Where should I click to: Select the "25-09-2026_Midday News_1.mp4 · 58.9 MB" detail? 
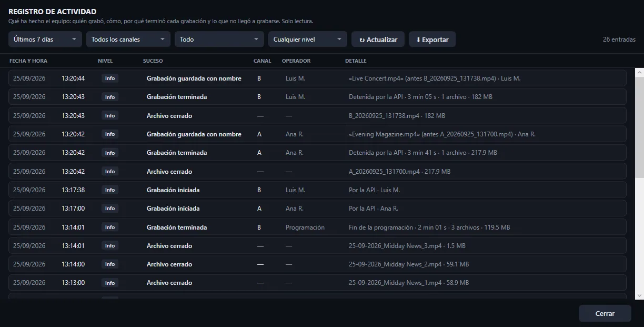pos(409,283)
